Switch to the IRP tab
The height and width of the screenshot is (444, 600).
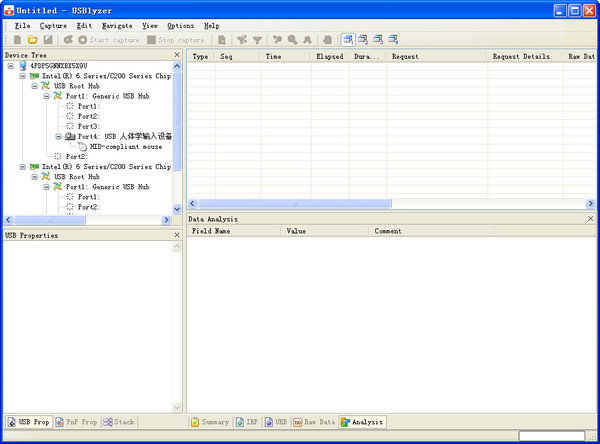[247, 422]
